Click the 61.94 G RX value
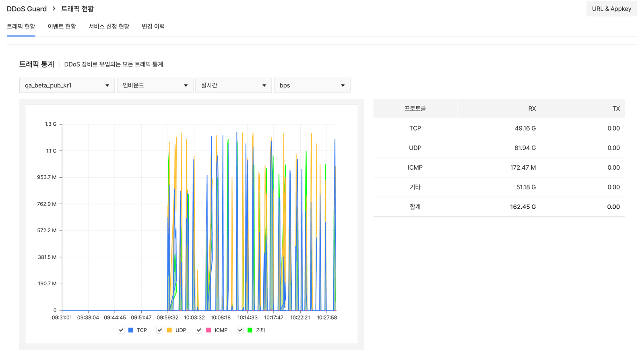This screenshot has width=644, height=357. (525, 148)
